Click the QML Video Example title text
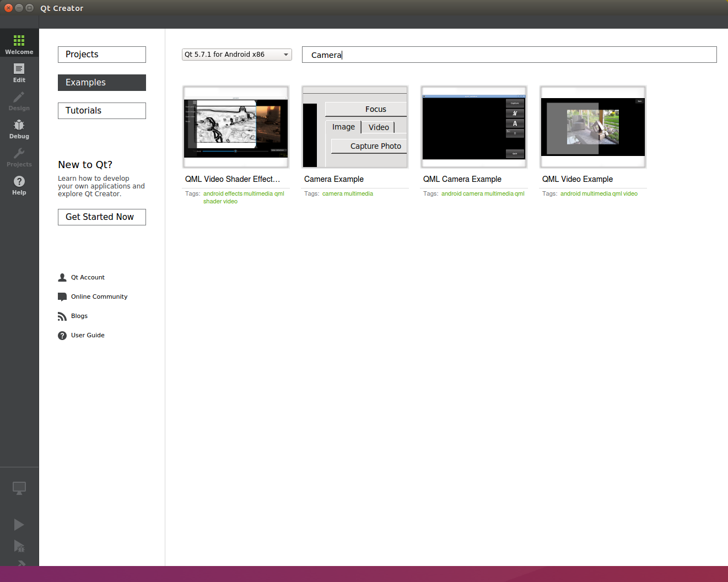This screenshot has width=728, height=582. pos(578,179)
